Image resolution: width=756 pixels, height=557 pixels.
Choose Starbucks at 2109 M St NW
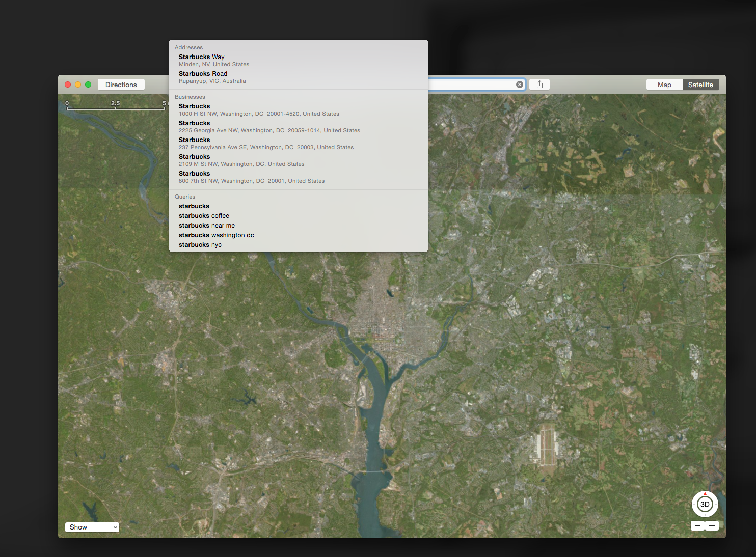pyautogui.click(x=299, y=160)
